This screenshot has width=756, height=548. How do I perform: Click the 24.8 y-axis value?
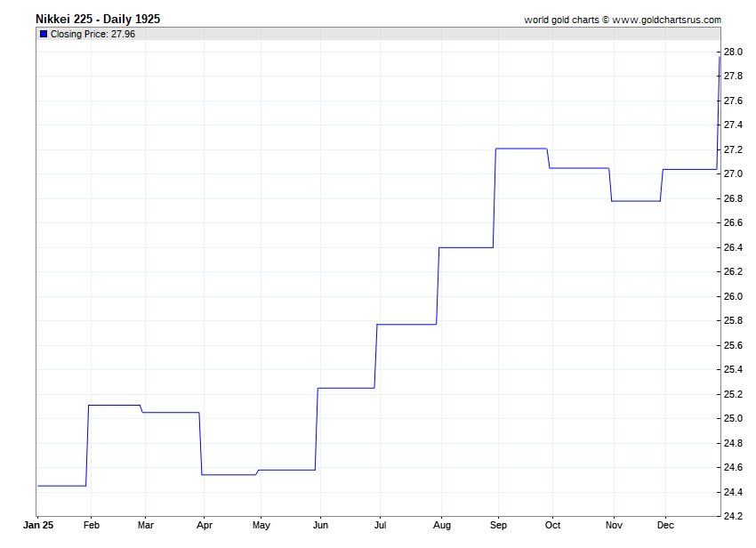[733, 443]
